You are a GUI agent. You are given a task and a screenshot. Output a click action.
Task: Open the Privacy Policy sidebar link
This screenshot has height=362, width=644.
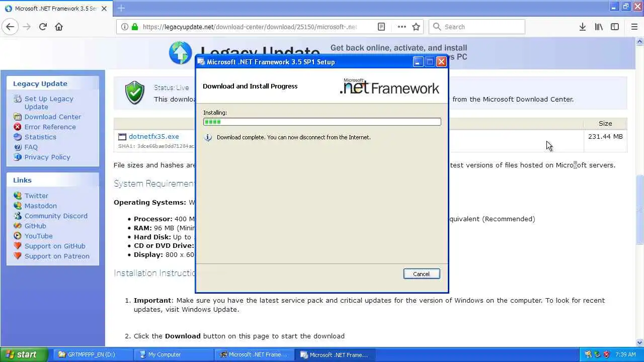[47, 157]
